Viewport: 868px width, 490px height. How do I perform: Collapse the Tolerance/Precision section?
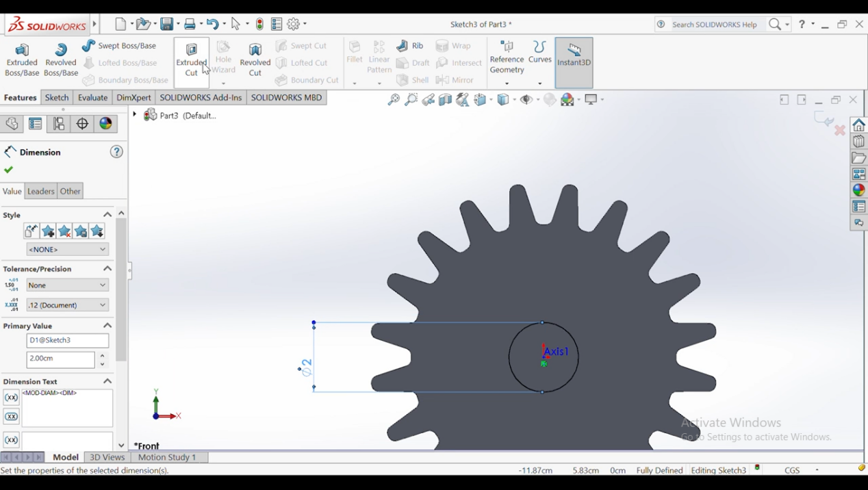107,269
